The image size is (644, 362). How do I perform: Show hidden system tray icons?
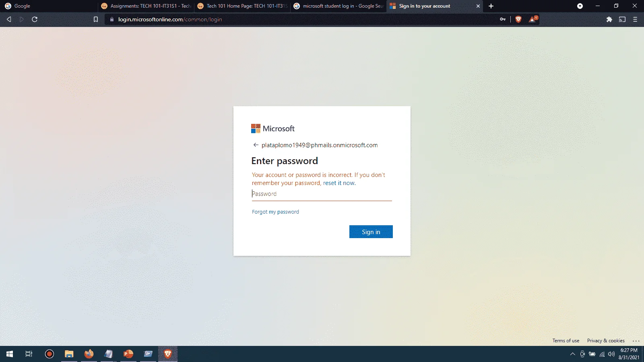(573, 354)
